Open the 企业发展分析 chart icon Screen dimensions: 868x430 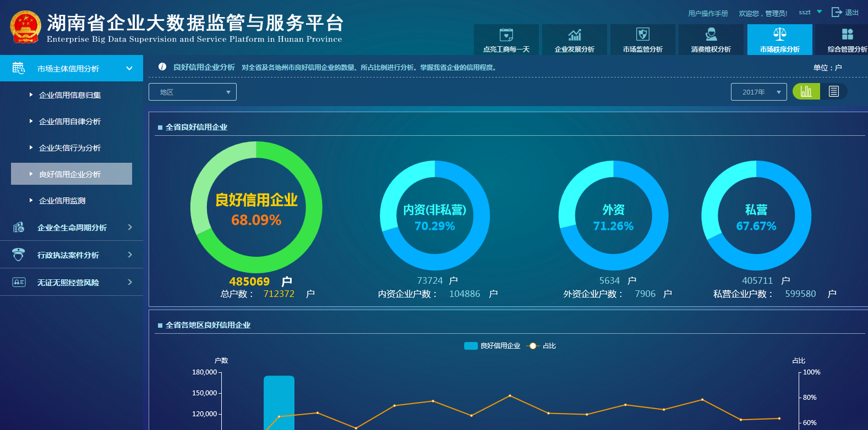[575, 35]
